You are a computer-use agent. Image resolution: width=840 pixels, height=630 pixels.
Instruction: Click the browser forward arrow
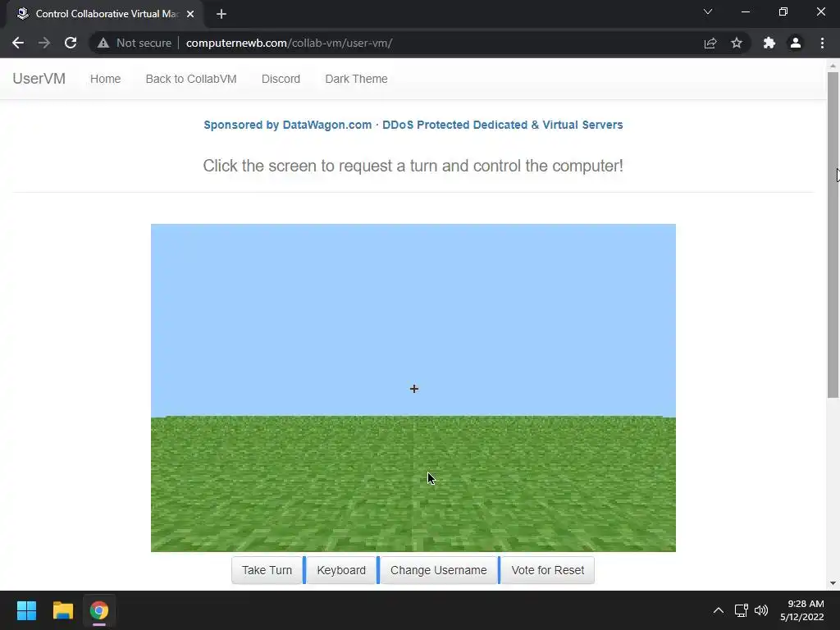pos(44,43)
